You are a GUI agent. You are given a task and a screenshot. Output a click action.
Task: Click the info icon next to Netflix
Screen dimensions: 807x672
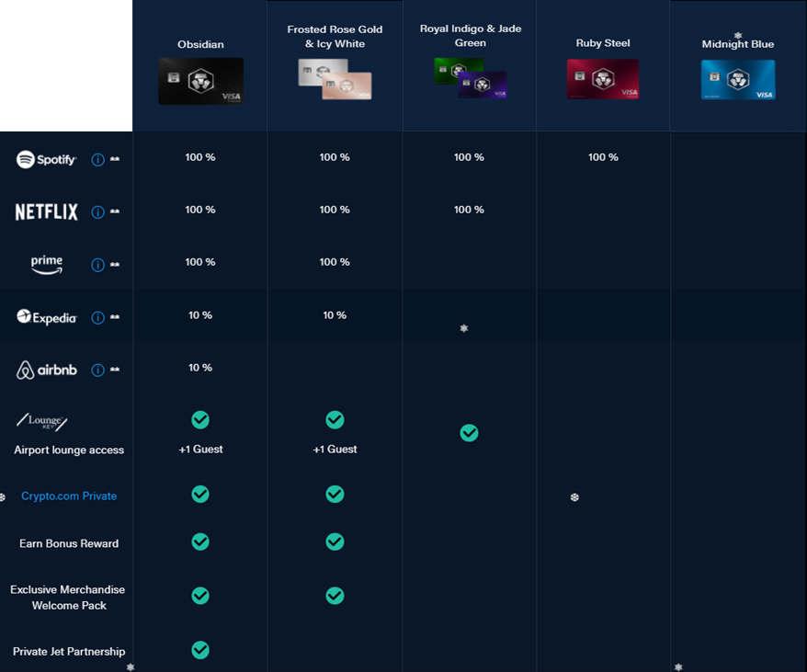[97, 212]
